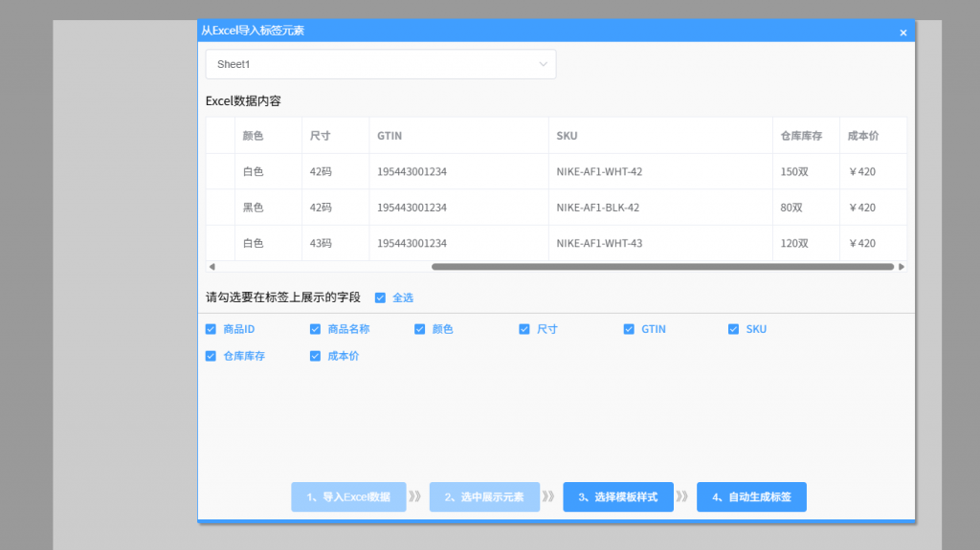Close the Excel import dialog
This screenshot has height=550, width=980.
(x=902, y=32)
